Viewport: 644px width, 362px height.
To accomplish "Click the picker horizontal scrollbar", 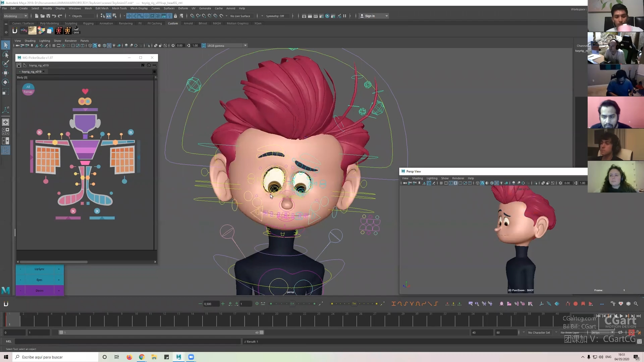I will [x=54, y=262].
